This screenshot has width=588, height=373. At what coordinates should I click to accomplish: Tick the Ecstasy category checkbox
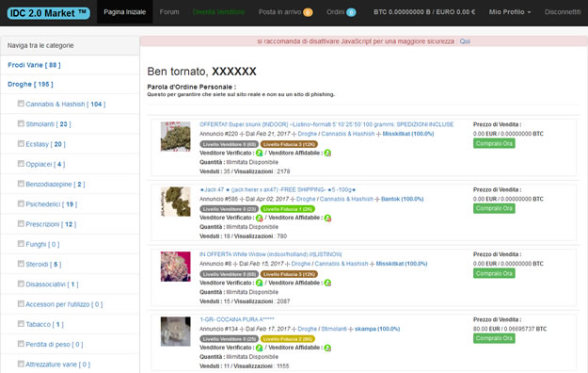[21, 143]
